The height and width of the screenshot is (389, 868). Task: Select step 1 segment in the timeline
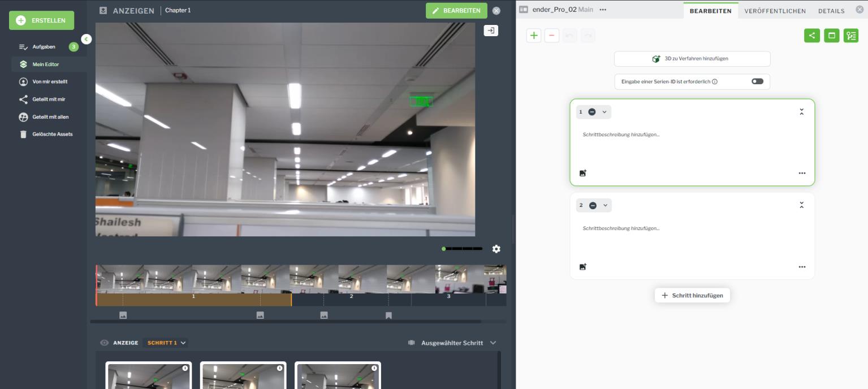pyautogui.click(x=193, y=300)
